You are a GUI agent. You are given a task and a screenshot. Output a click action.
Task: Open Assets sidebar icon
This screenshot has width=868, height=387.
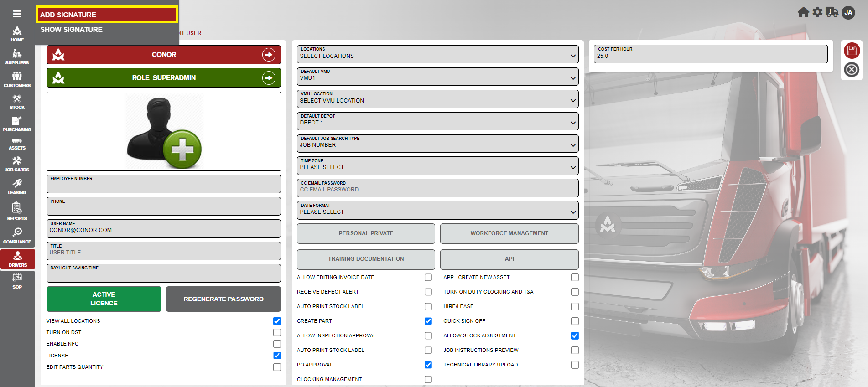[x=17, y=144]
